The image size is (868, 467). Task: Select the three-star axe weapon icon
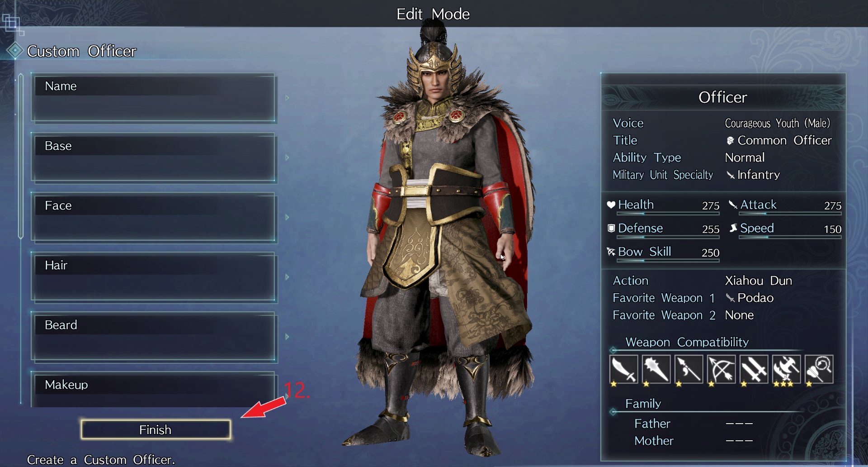786,369
